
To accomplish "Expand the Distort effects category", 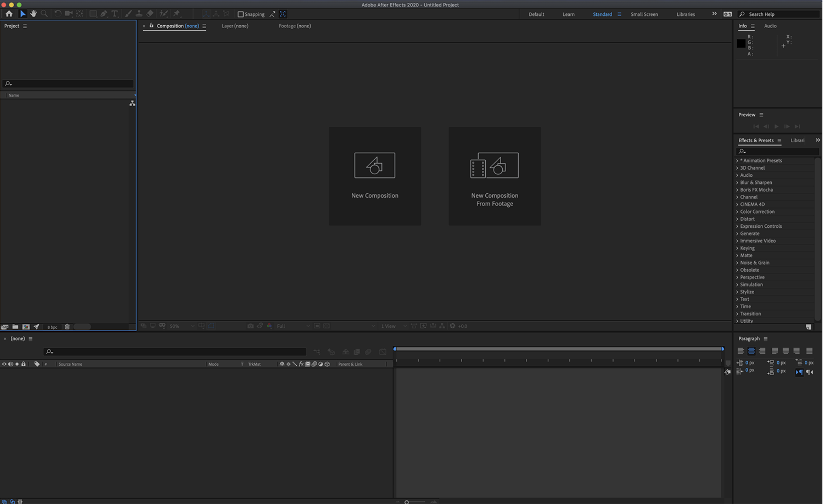I will 737,219.
